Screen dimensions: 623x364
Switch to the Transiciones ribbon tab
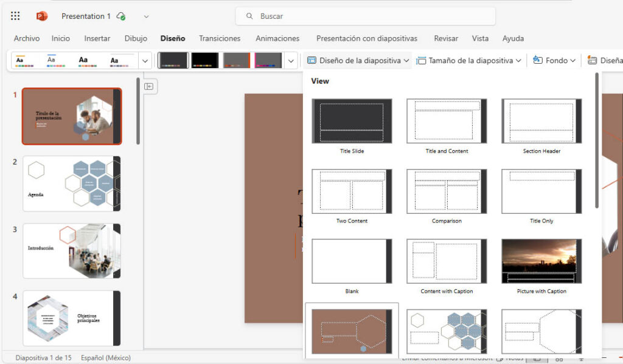[219, 38]
